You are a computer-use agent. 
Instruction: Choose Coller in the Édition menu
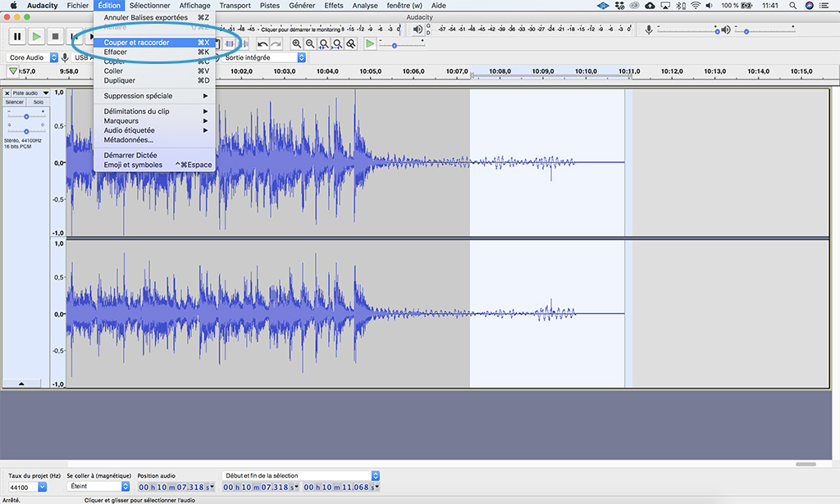pyautogui.click(x=154, y=70)
